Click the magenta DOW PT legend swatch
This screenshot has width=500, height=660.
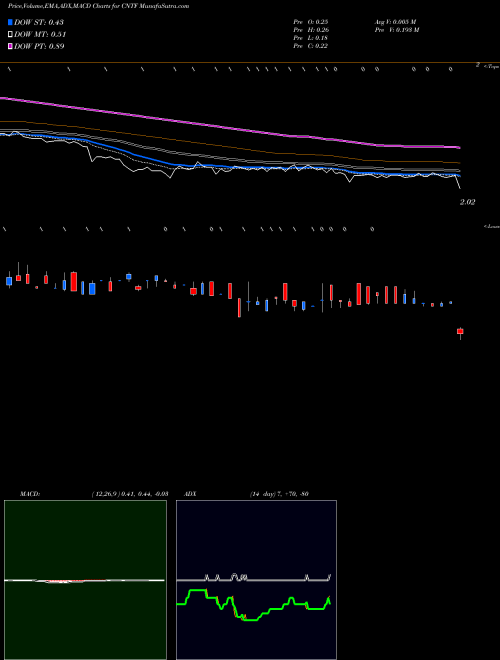coord(10,46)
